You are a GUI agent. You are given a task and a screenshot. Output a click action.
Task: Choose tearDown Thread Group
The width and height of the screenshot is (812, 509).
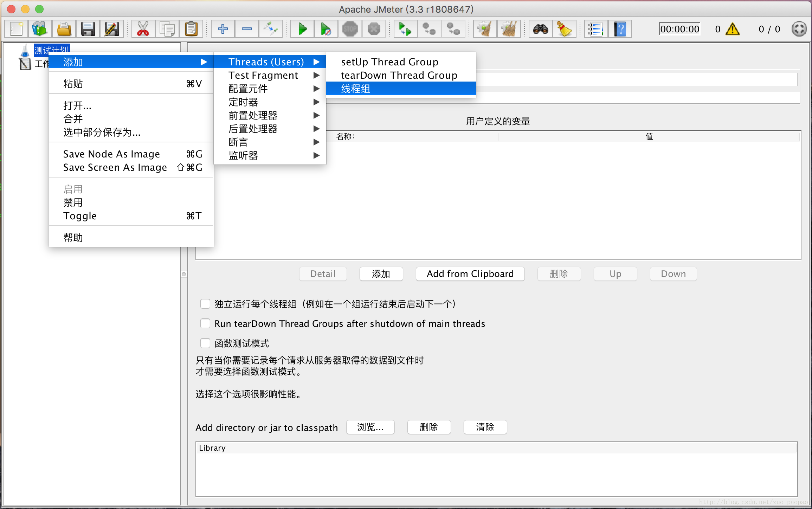coord(401,75)
